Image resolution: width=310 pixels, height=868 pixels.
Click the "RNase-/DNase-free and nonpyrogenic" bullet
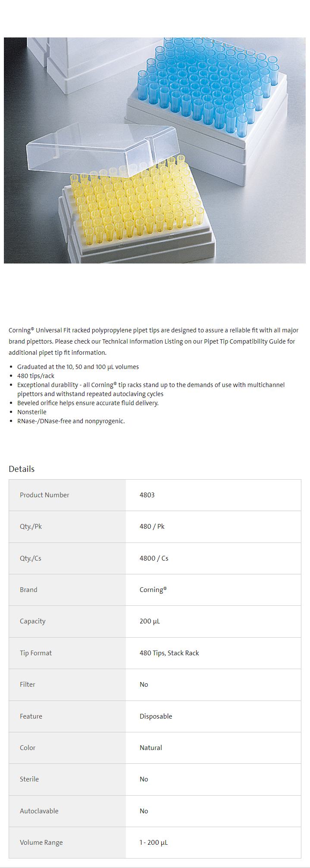71,421
